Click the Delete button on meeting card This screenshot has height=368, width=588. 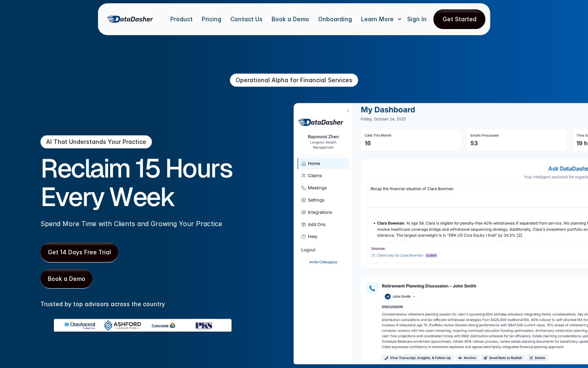click(x=537, y=358)
